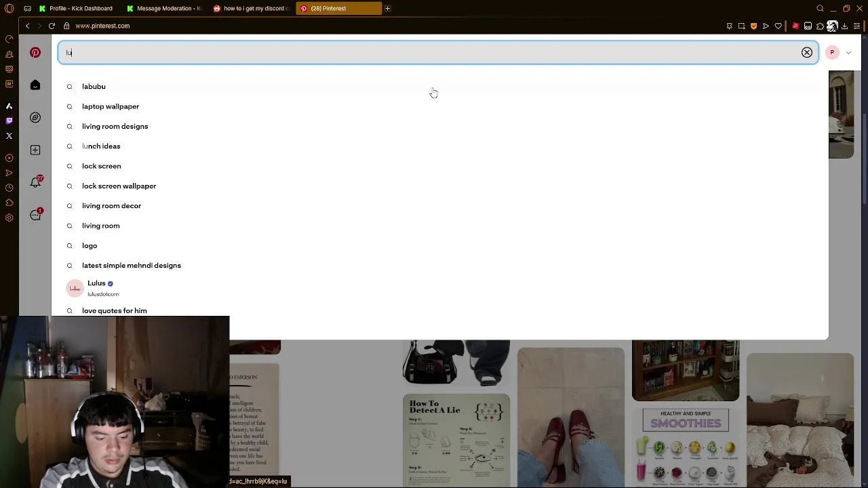Open a new browser tab
868x488 pixels.
point(387,8)
